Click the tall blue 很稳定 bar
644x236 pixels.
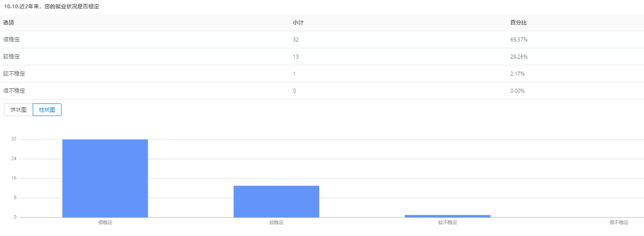pos(105,178)
